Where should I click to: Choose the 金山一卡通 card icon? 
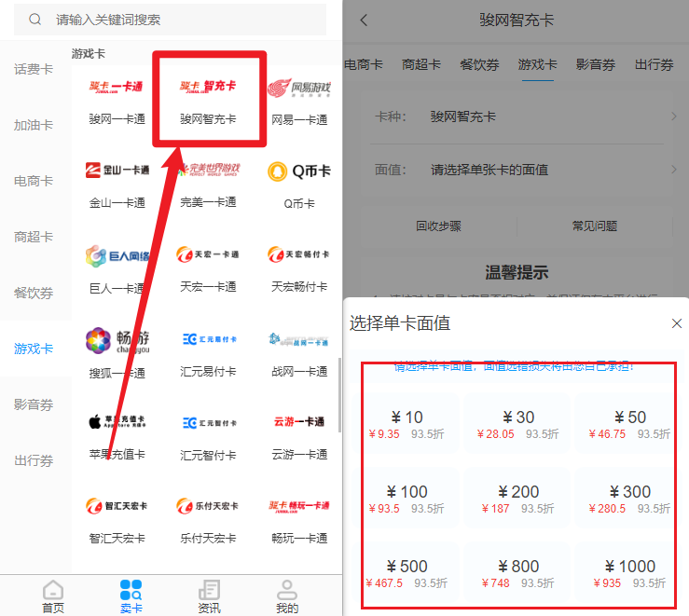(117, 170)
